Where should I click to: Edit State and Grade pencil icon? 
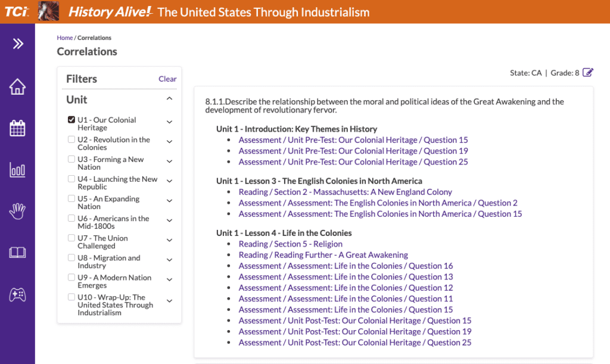tap(588, 72)
